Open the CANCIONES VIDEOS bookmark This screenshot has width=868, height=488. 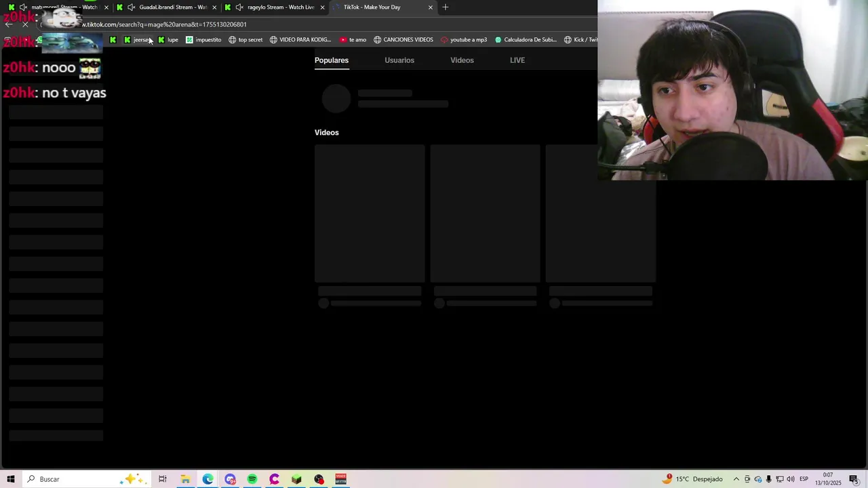403,39
